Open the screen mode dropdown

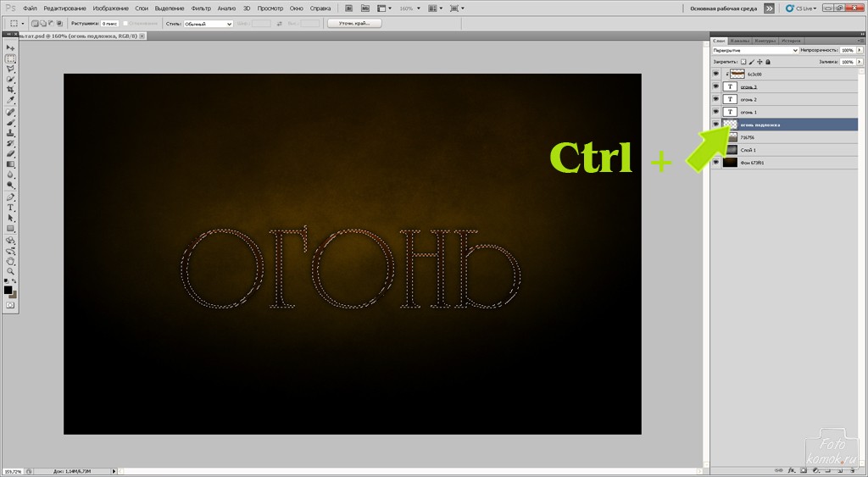click(x=457, y=8)
